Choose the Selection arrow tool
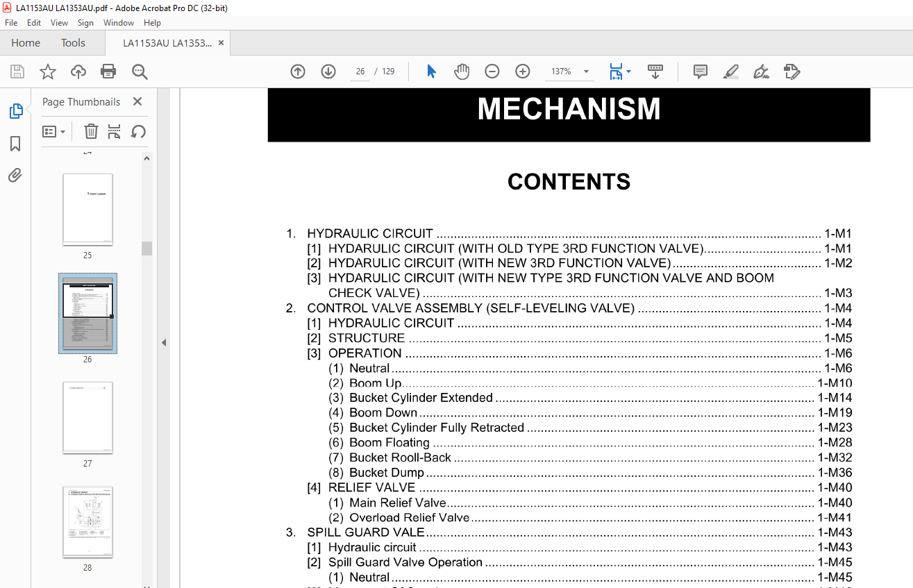Image resolution: width=913 pixels, height=588 pixels. tap(431, 72)
